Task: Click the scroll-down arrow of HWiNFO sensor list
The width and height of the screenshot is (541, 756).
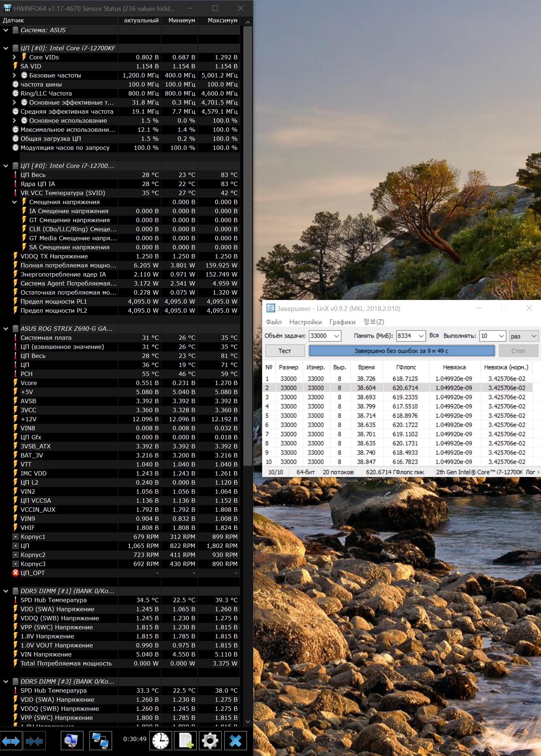Action: click(x=248, y=722)
